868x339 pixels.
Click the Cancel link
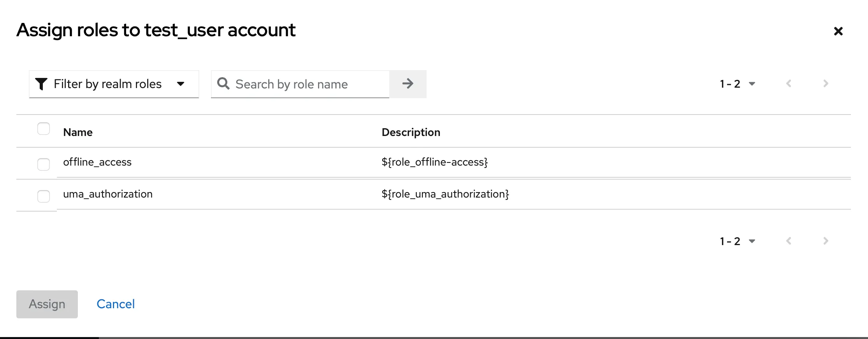point(116,304)
